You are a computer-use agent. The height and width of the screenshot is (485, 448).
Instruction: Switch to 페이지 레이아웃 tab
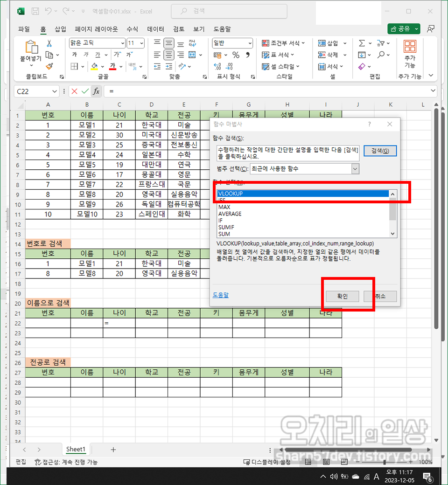[x=96, y=29]
